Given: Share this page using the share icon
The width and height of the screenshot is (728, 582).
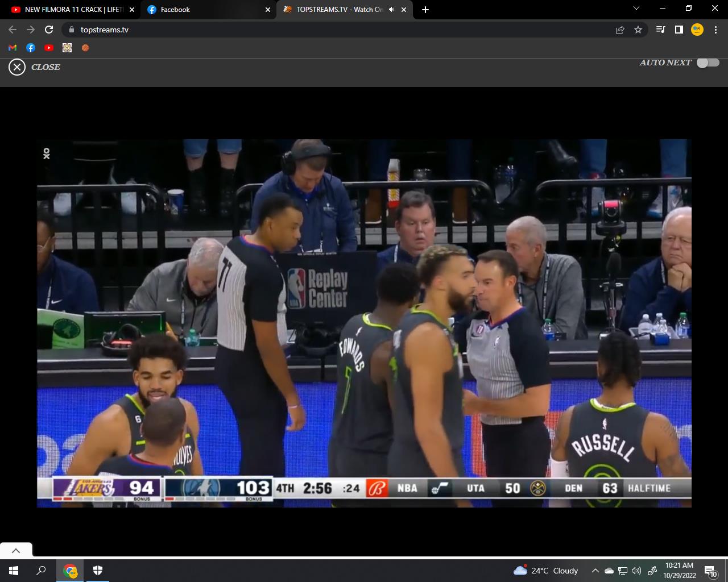Looking at the screenshot, I should pos(620,30).
